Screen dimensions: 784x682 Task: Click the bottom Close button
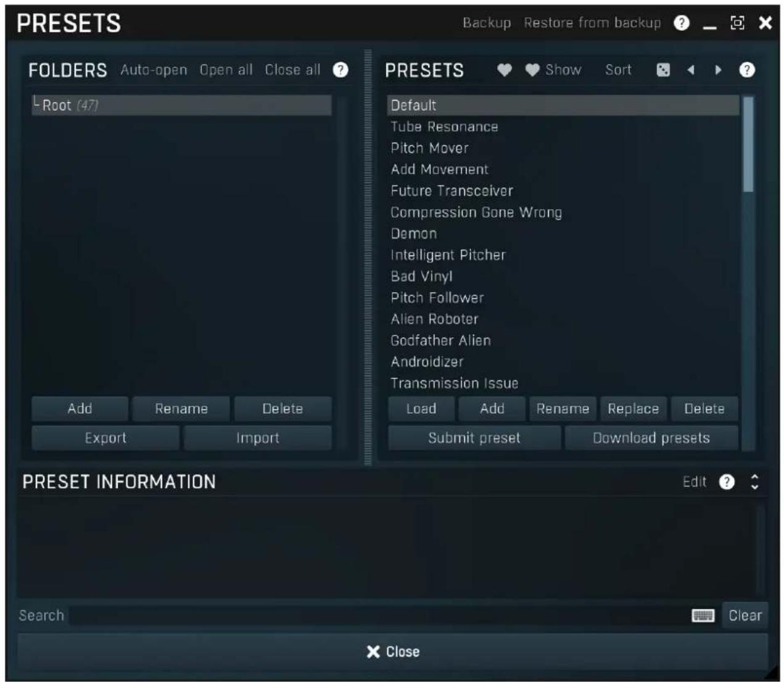(392, 652)
